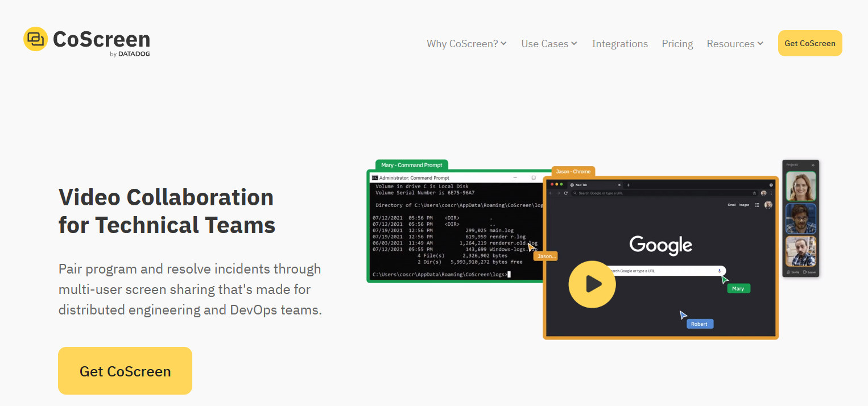Viewport: 868px width, 406px height.
Task: Click the woman's video tile in ProjectX panel
Action: click(x=801, y=186)
